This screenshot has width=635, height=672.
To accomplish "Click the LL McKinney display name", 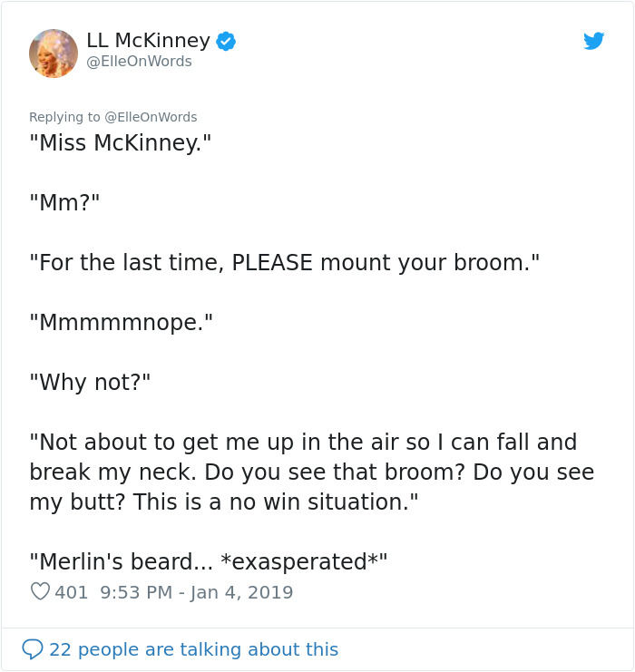I will coord(149,41).
